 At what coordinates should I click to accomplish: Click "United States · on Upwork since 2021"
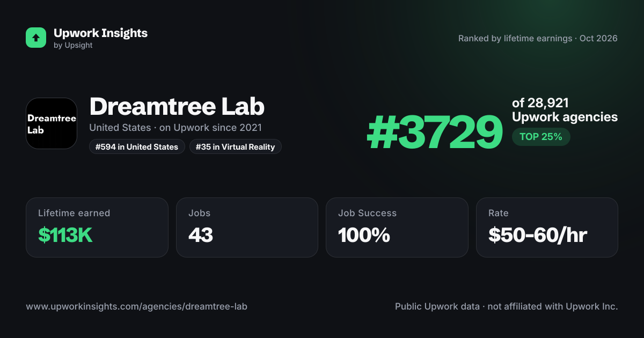175,128
